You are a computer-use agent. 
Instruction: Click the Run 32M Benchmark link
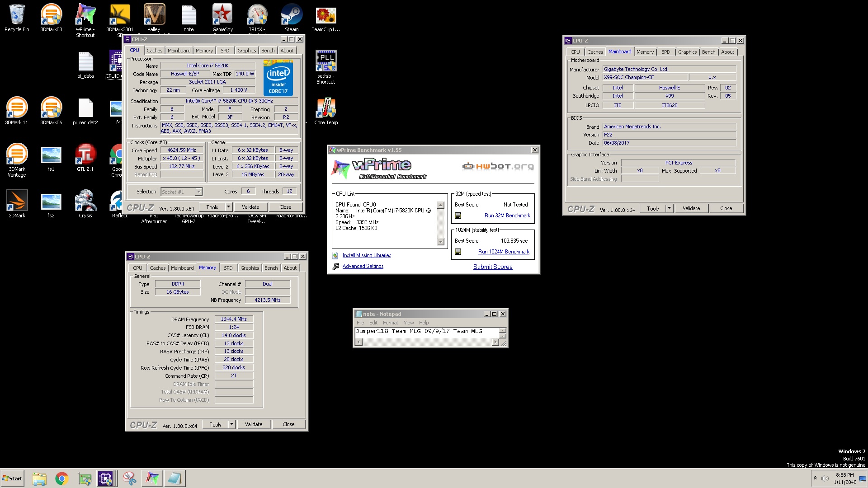pyautogui.click(x=507, y=216)
